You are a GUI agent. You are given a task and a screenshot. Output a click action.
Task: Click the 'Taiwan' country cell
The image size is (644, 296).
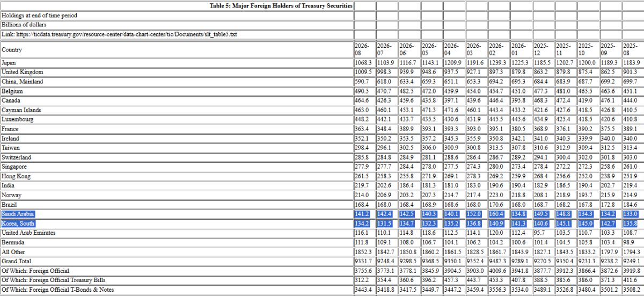click(177, 148)
